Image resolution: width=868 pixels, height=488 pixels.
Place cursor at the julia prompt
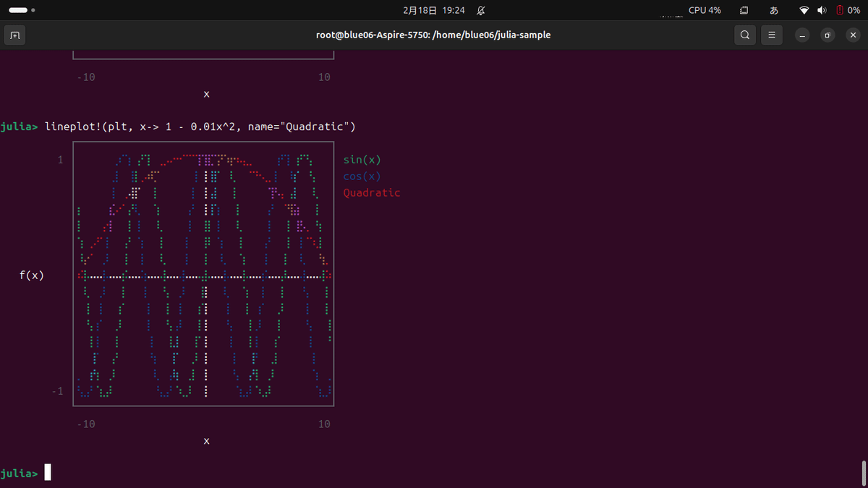[46, 472]
